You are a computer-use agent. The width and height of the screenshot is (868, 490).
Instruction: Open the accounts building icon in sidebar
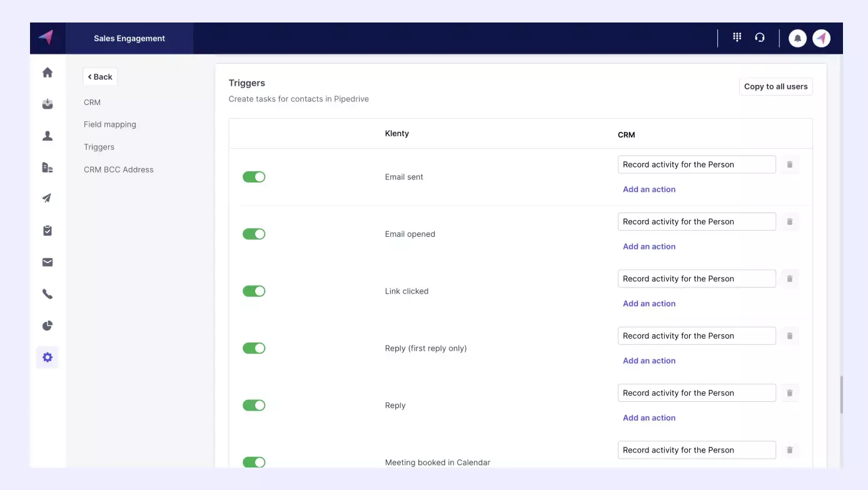(x=48, y=167)
